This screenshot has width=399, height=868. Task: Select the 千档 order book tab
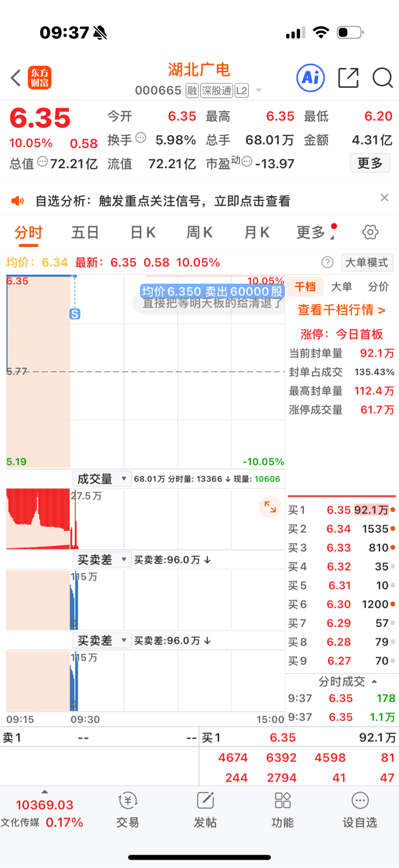coord(305,286)
